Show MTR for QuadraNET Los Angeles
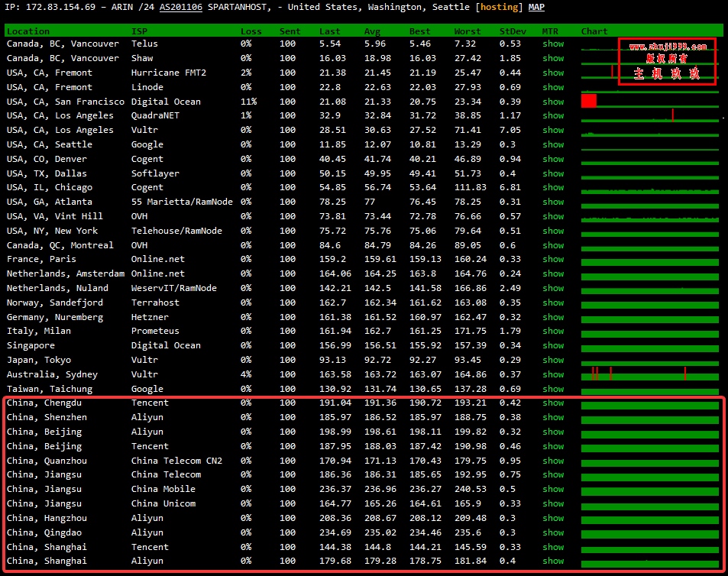 553,116
